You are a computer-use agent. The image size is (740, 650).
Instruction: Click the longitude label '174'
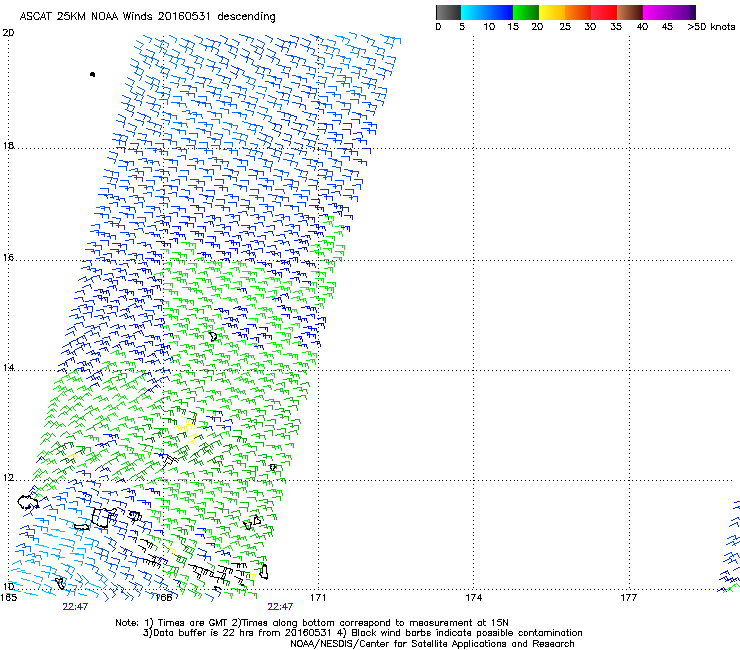pos(473,598)
